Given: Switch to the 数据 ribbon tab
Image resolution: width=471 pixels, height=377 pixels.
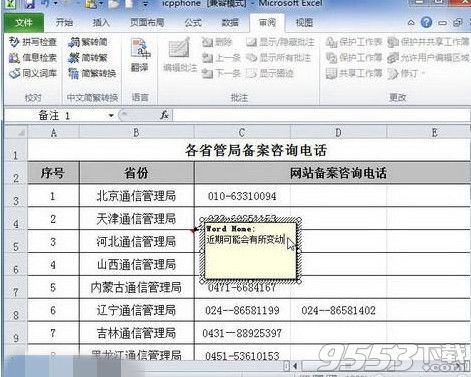Looking at the screenshot, I should pyautogui.click(x=230, y=23).
